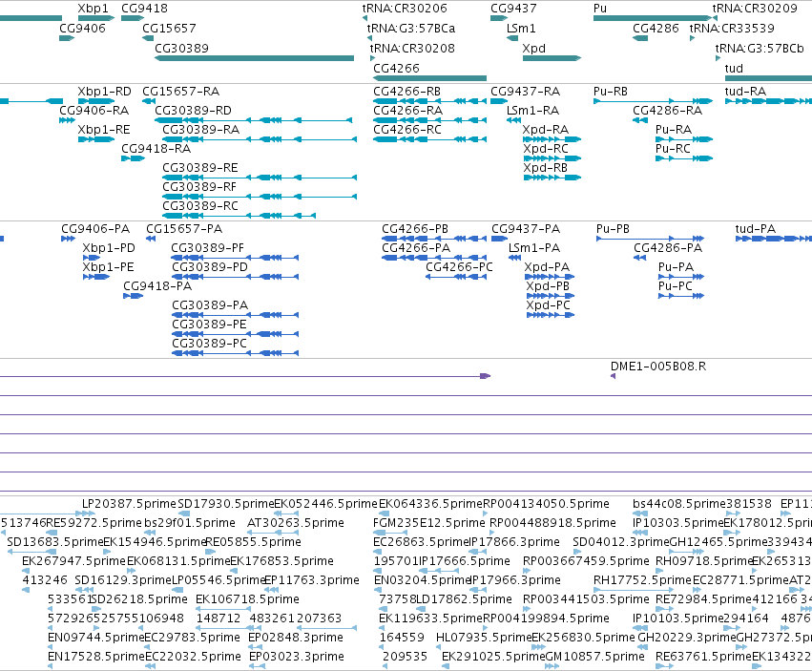
Task: Click the HL07935.5prime EST label
Action: click(x=484, y=638)
